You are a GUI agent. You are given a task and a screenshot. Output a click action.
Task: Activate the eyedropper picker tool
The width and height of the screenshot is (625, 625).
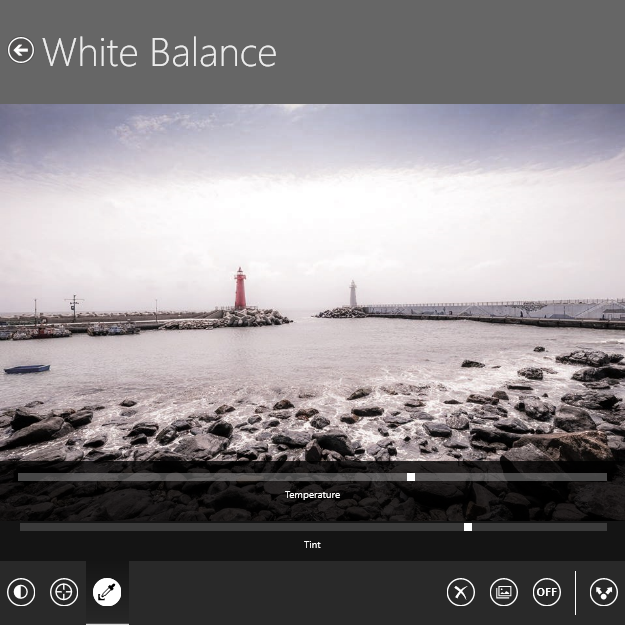(x=107, y=592)
